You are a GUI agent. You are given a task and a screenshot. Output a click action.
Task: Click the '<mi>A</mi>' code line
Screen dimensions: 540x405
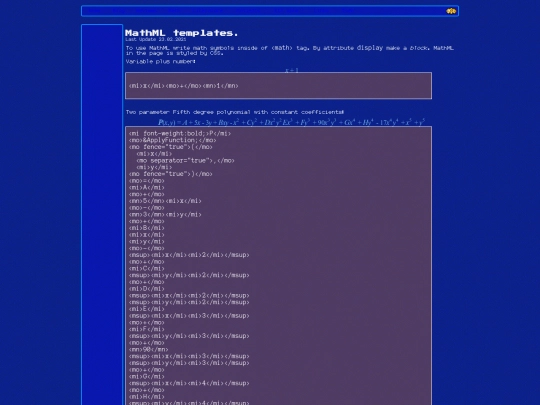point(147,188)
